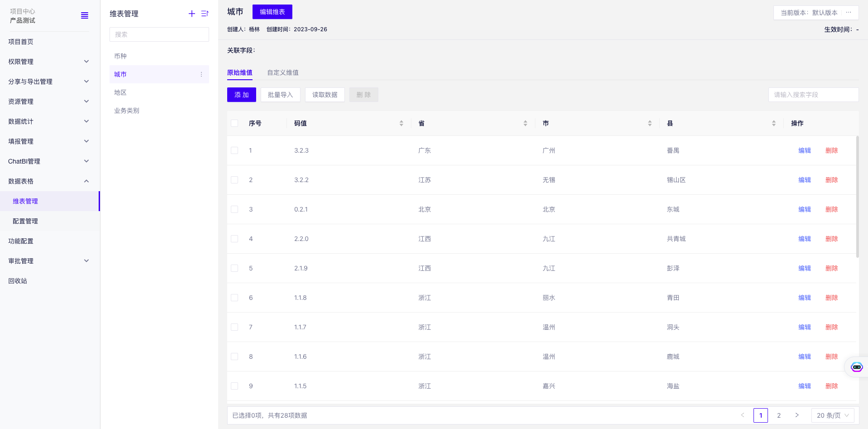Open 配置管理 in the sidebar menu

(25, 221)
